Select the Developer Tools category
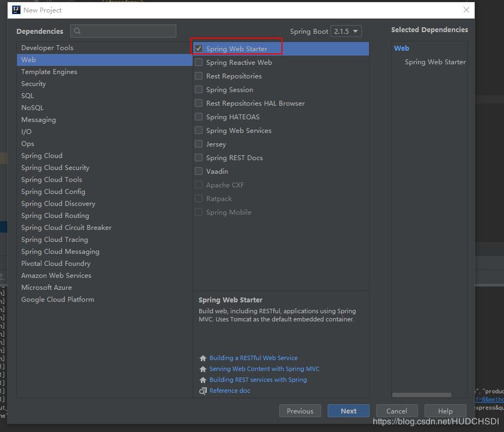Viewport: 504px width, 432px height. tap(105, 47)
